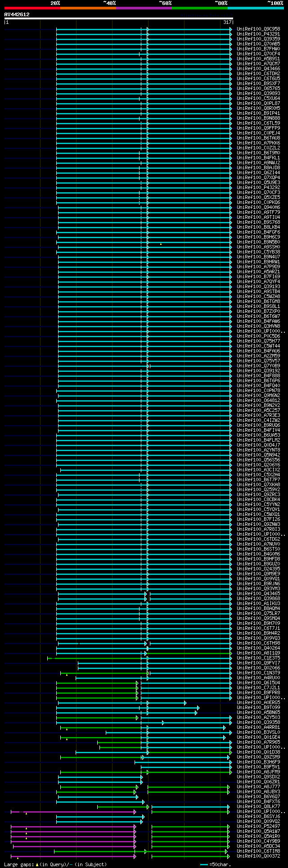Select hit label UniRef100_C6TH98

pyautogui.click(x=258, y=643)
